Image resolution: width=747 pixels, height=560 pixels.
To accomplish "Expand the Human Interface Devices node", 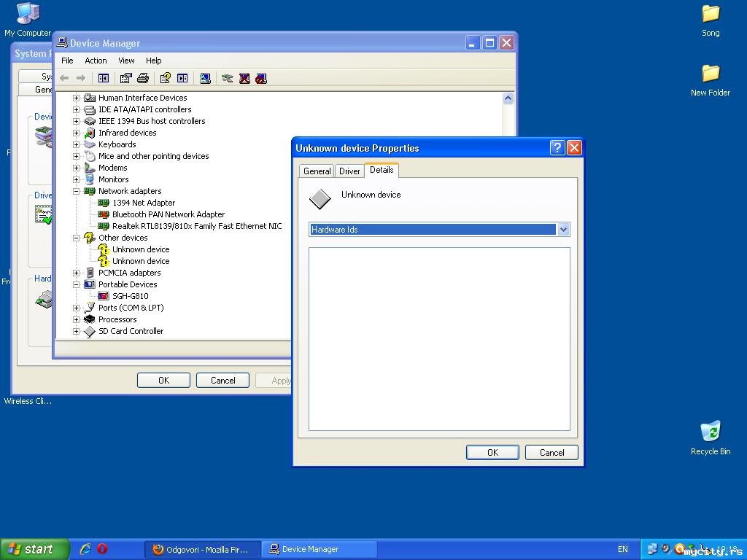I will [76, 98].
